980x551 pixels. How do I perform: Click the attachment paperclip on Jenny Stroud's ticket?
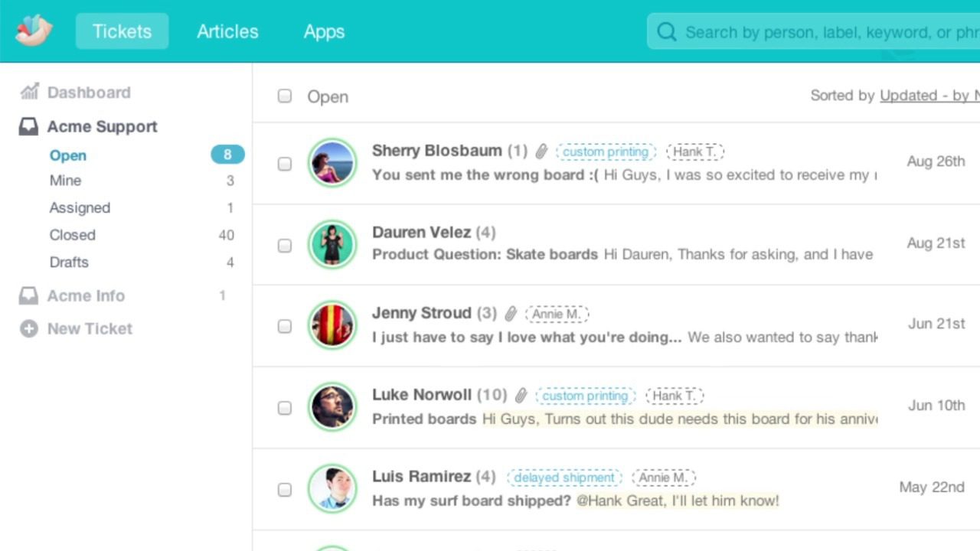(x=511, y=314)
